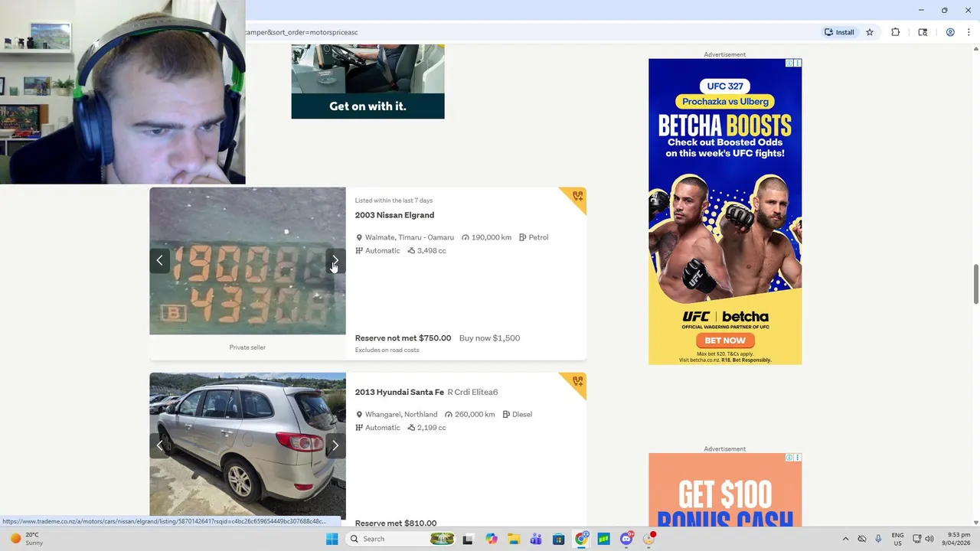Click 'Whangarei, Northland' location text
Screen dimensions: 980x551
click(x=401, y=415)
